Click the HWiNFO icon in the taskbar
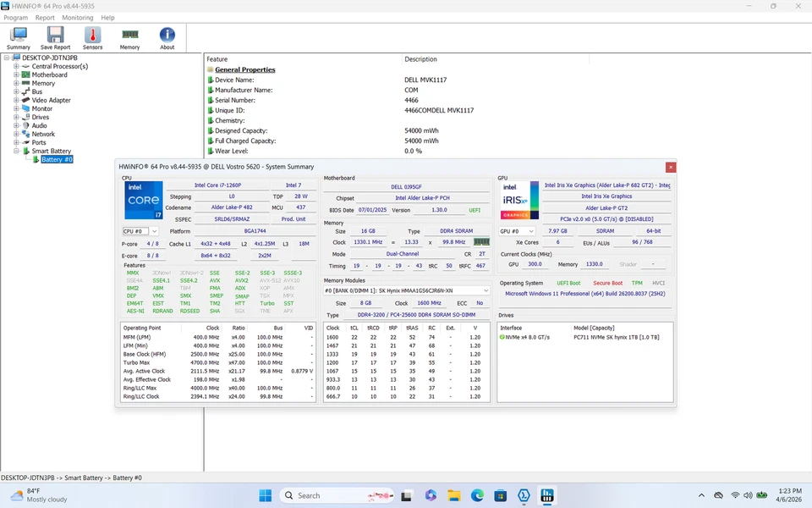 click(547, 495)
